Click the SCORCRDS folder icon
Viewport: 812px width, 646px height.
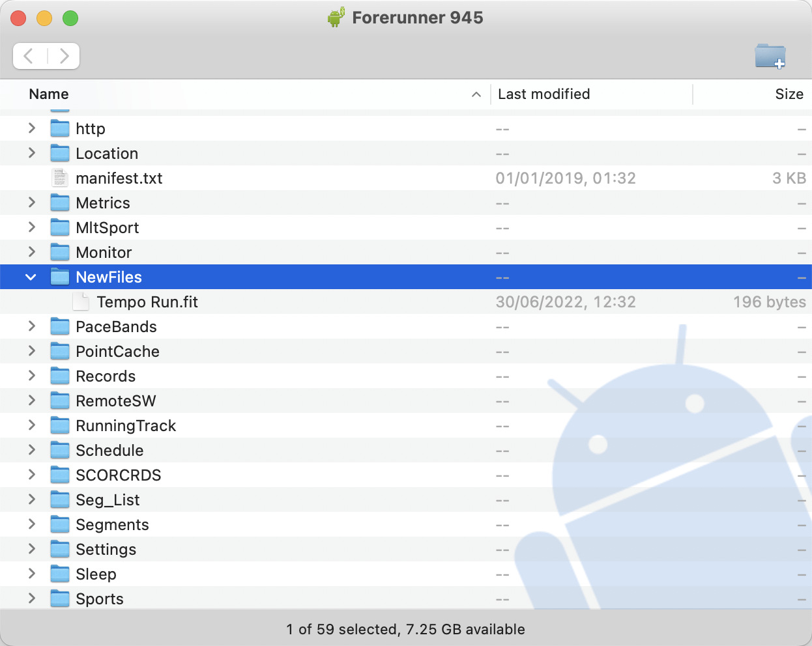point(60,475)
